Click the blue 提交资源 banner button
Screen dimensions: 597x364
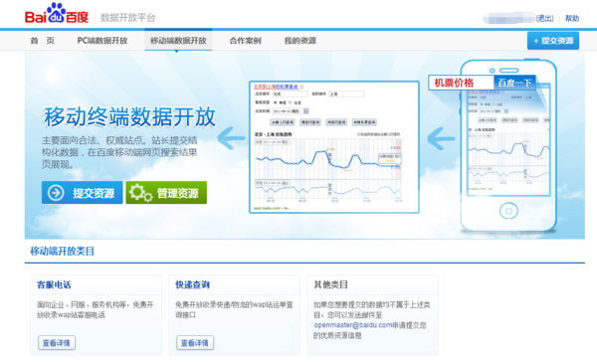coord(83,193)
